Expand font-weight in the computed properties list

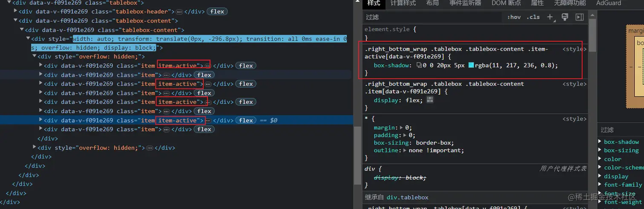pos(600,202)
